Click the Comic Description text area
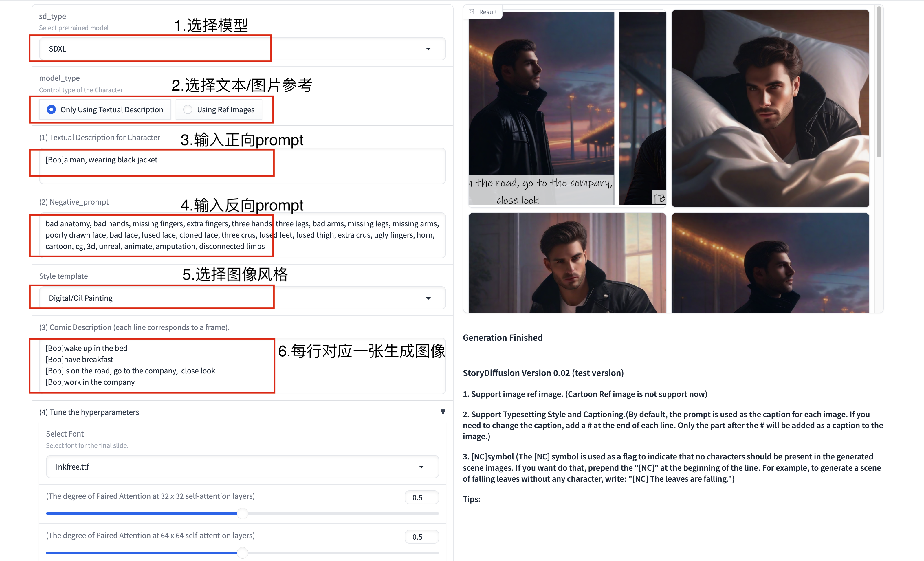Image resolution: width=924 pixels, height=561 pixels. pyautogui.click(x=242, y=366)
